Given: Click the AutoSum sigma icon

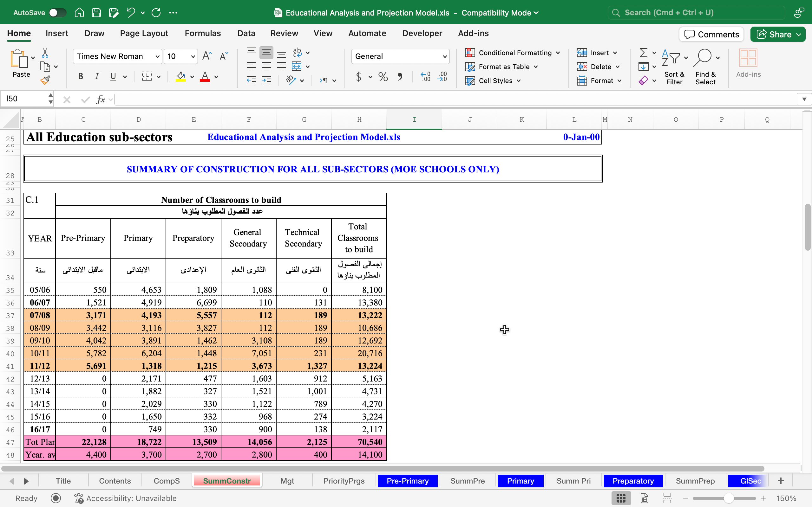Looking at the screenshot, I should click(x=643, y=53).
